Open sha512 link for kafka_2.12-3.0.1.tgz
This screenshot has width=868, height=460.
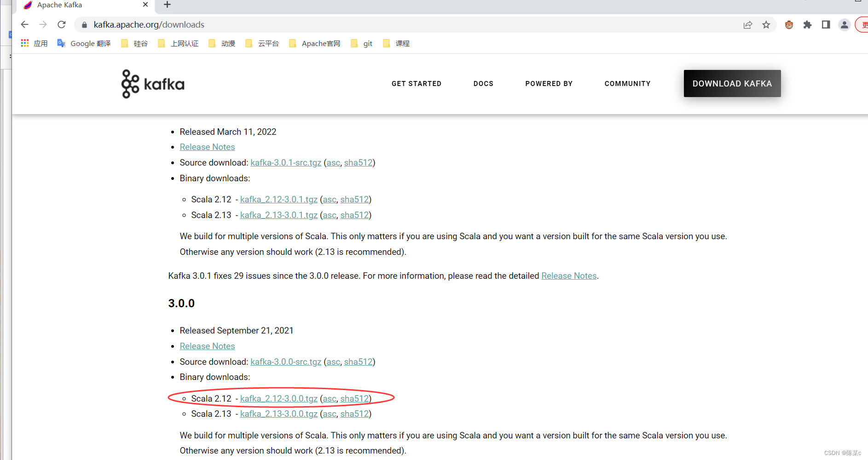(x=354, y=200)
